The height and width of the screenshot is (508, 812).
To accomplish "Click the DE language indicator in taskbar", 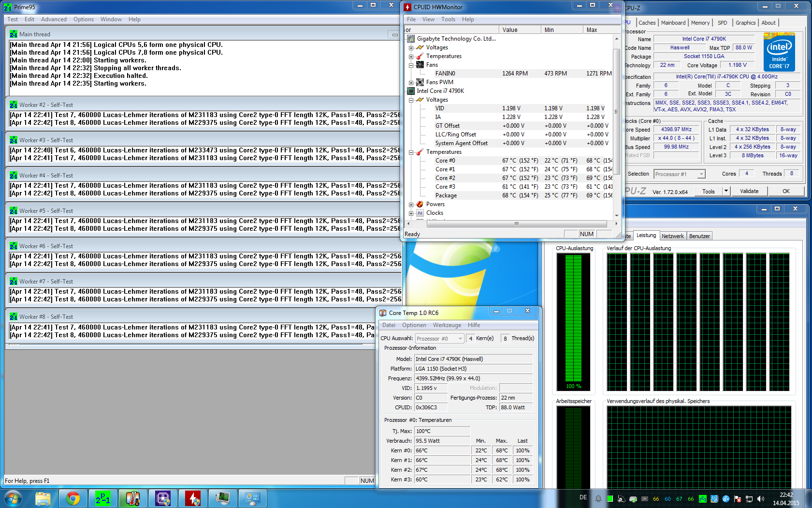I will coord(583,497).
